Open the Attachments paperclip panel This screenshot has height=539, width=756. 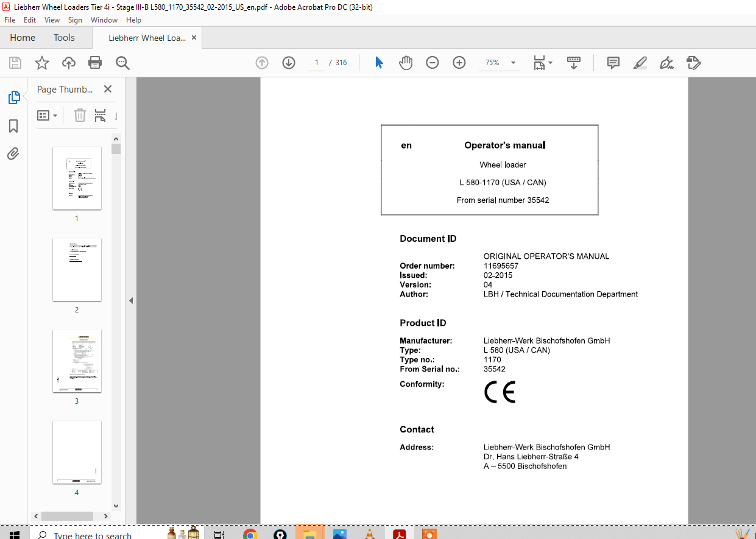pyautogui.click(x=13, y=154)
